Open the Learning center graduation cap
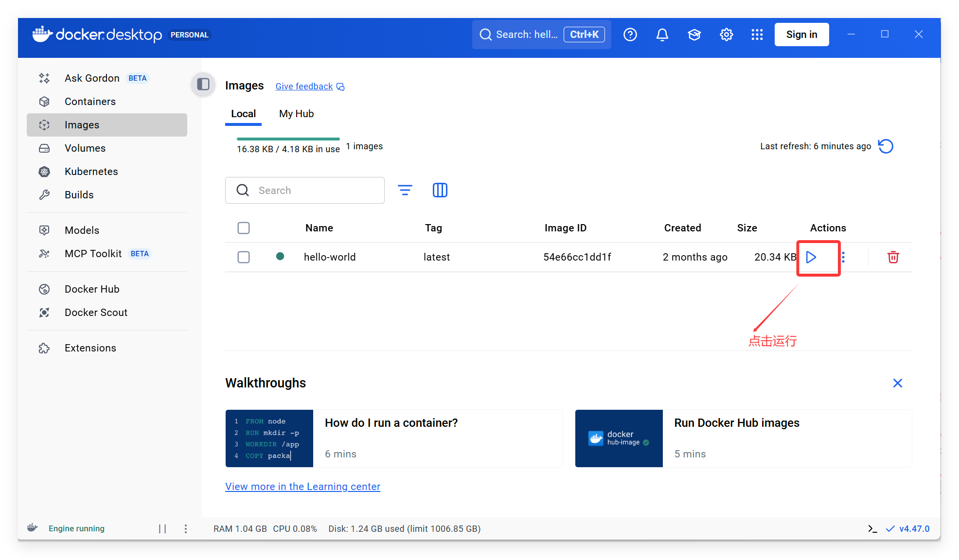 [x=694, y=35]
